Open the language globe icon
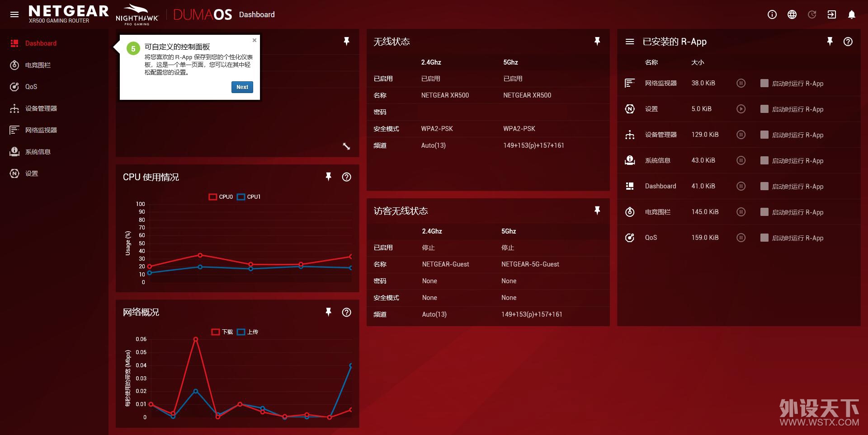The height and width of the screenshot is (435, 868). click(x=792, y=14)
